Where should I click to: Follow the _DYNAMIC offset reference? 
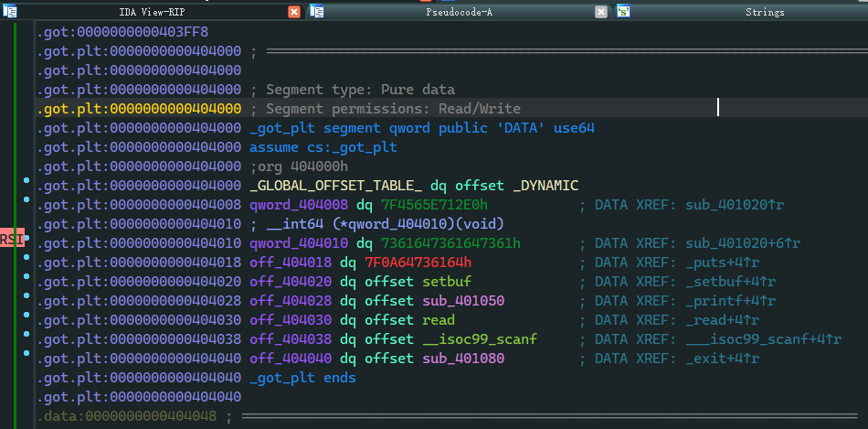coord(545,186)
